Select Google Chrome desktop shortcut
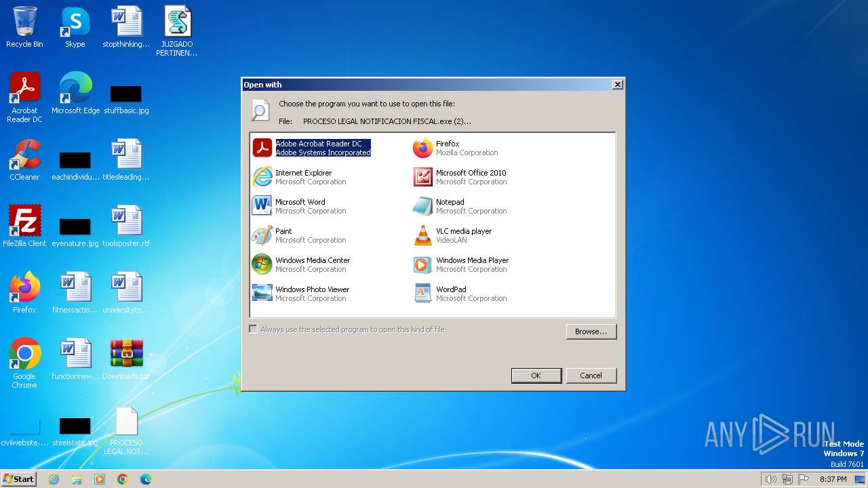This screenshot has width=868, height=488. pyautogui.click(x=24, y=363)
